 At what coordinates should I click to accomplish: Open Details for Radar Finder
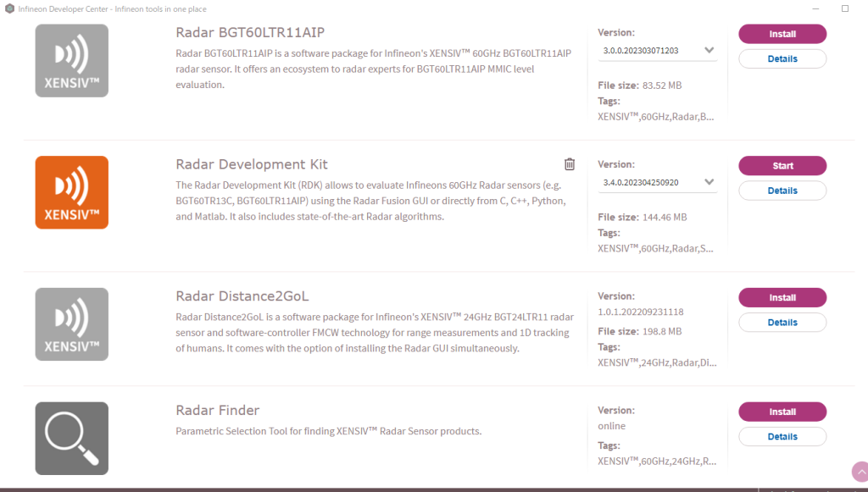[x=782, y=437]
